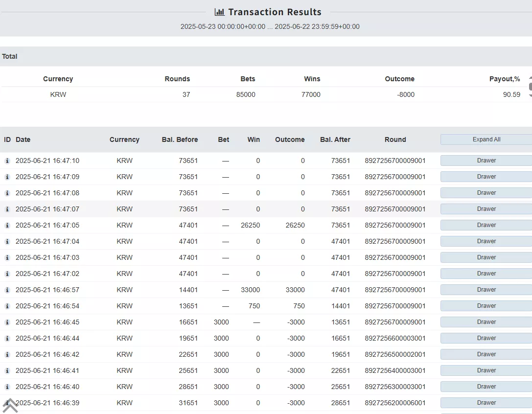Open Drawer for the 16:47:10 transaction

(486, 161)
